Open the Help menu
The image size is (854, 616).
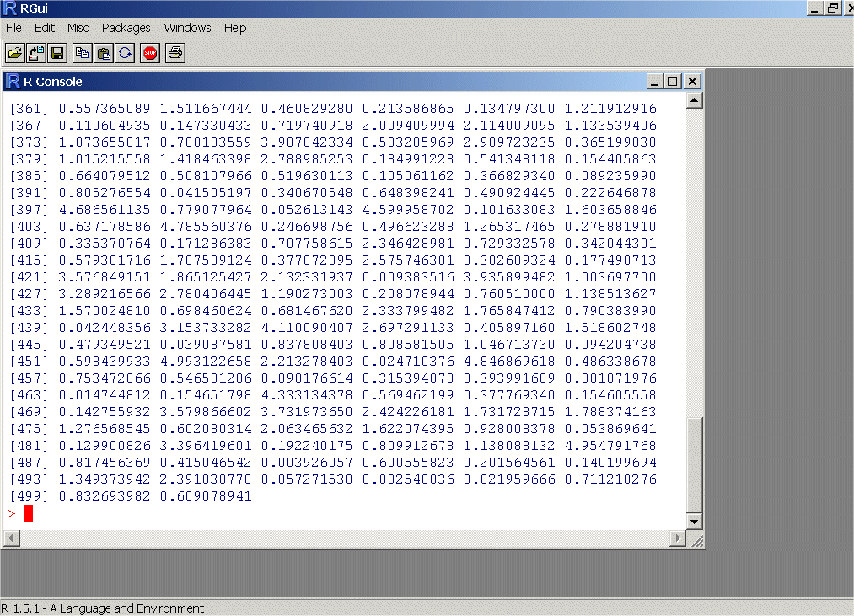pyautogui.click(x=235, y=28)
